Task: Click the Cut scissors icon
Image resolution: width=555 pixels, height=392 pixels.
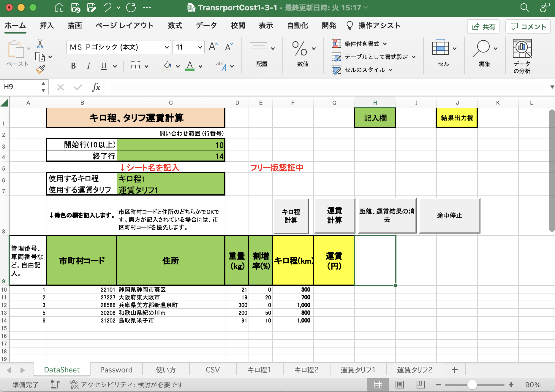Action: (40, 44)
